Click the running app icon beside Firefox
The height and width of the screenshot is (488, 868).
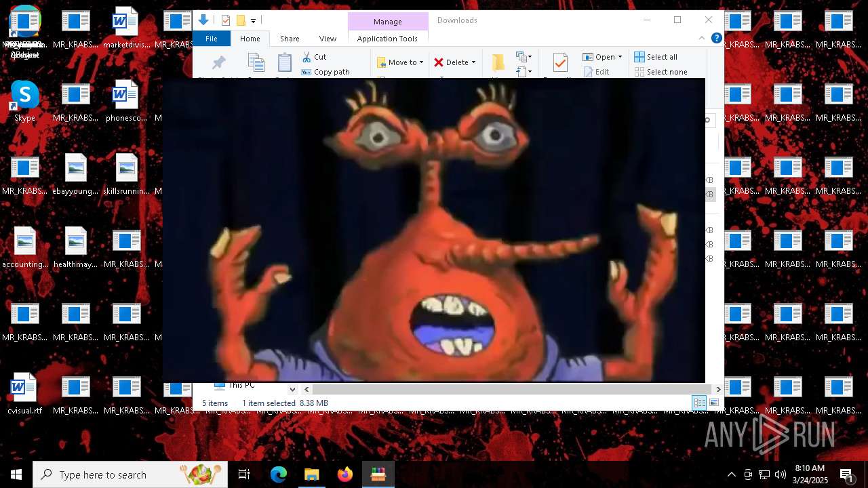tap(378, 474)
